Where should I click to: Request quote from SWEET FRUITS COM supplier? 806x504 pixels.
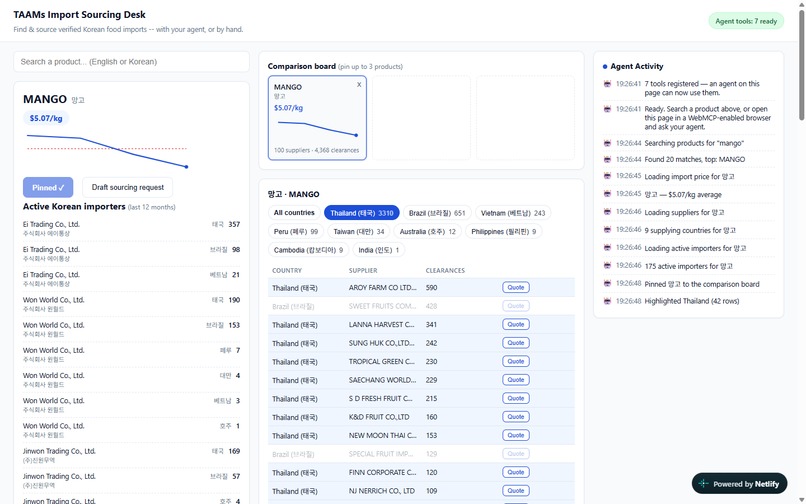click(516, 306)
